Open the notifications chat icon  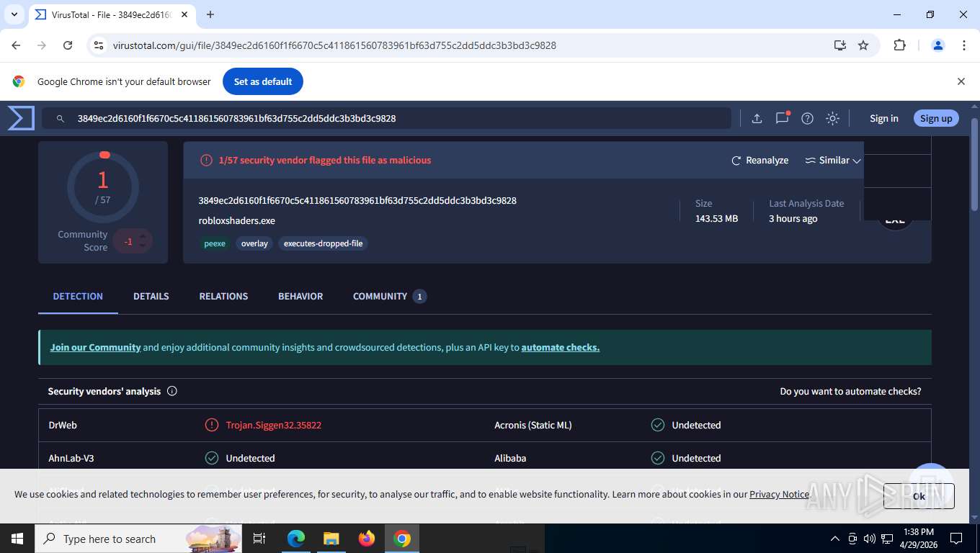tap(783, 118)
